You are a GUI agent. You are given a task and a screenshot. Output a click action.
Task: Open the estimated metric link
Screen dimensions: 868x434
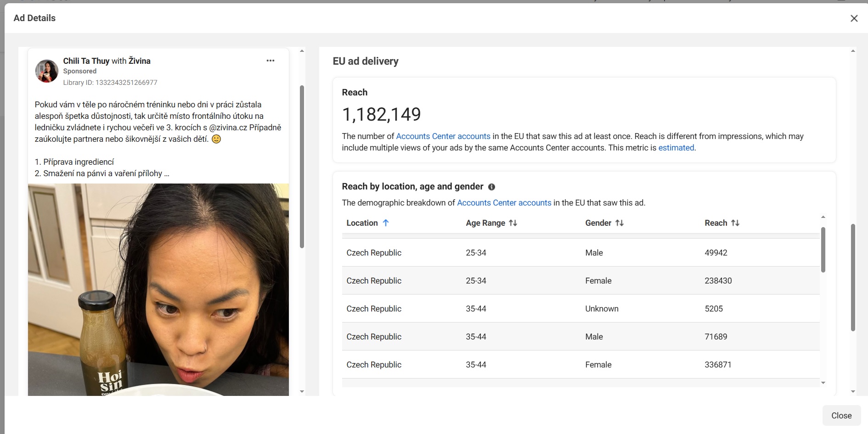click(676, 148)
